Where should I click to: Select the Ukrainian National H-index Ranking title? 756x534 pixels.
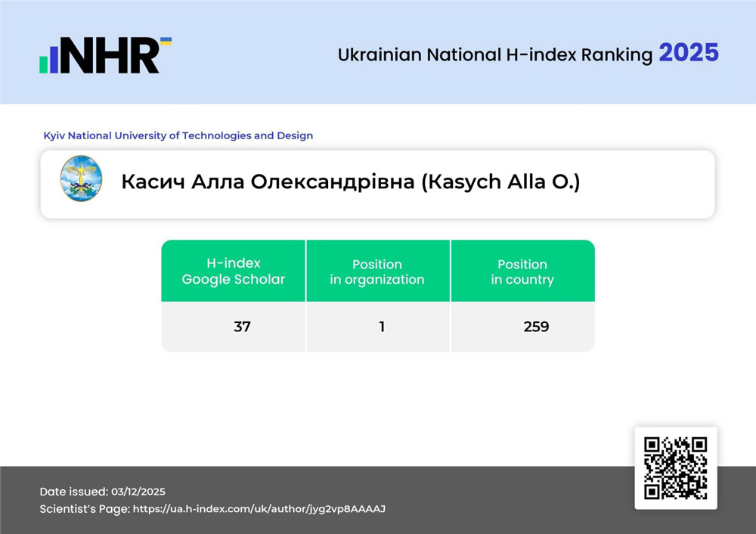point(494,54)
